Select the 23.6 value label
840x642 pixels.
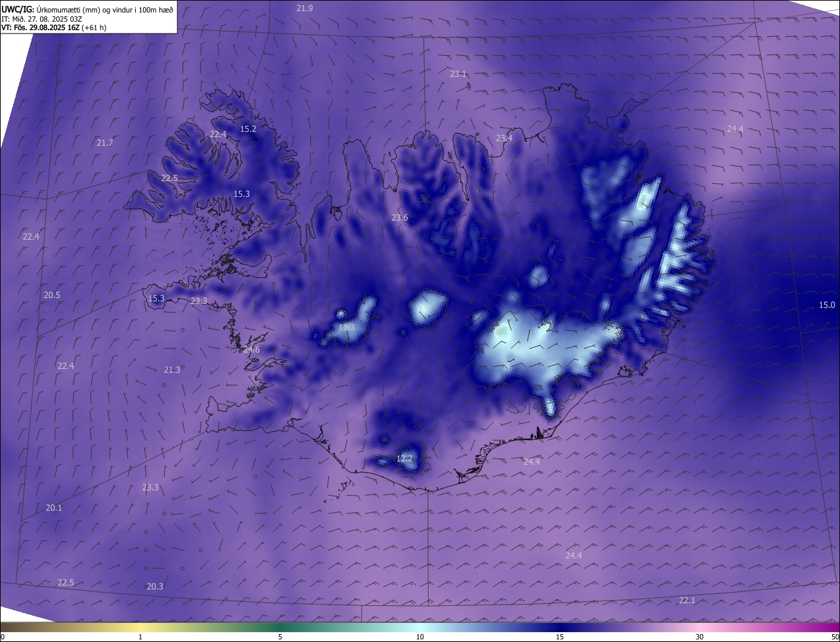tap(400, 218)
